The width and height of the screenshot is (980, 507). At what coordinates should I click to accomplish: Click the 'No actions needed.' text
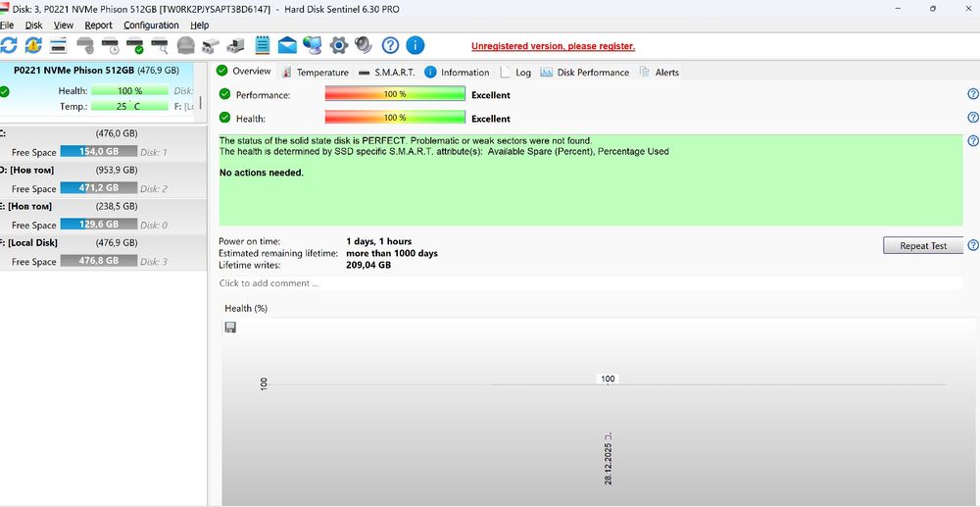pyautogui.click(x=262, y=173)
